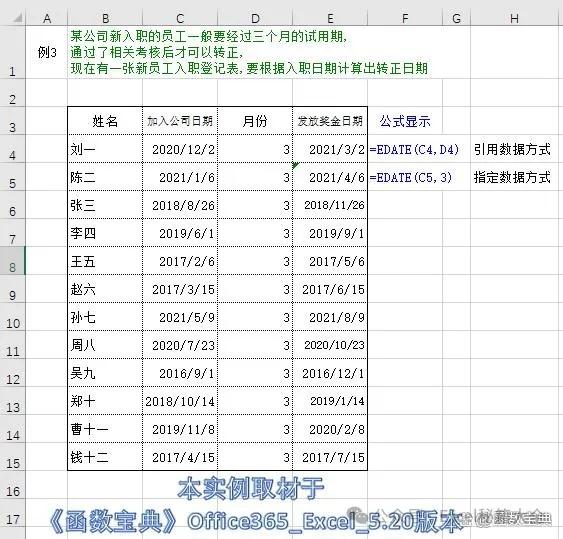Select row 8 header
The height and width of the screenshot is (539, 563).
pyautogui.click(x=13, y=261)
